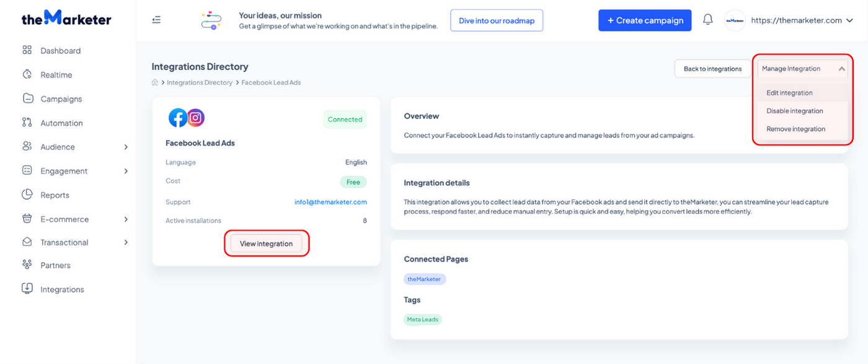Click Back to integrations button

[712, 69]
